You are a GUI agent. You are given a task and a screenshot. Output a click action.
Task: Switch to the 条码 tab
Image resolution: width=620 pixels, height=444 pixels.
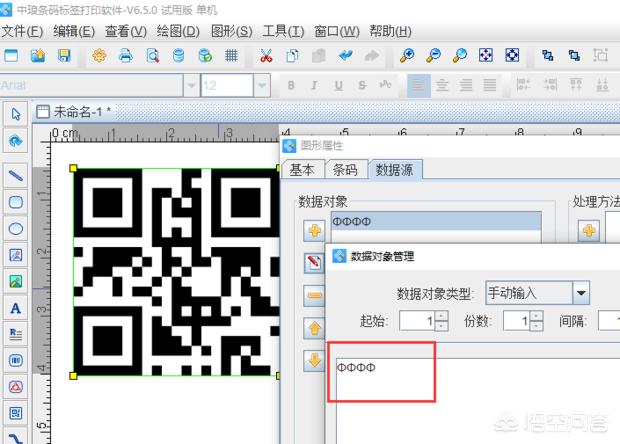(346, 170)
